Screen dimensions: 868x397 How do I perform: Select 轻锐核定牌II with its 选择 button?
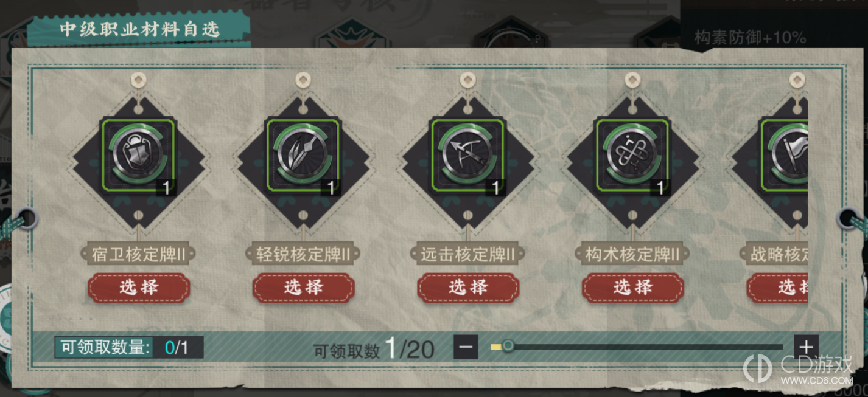(303, 288)
